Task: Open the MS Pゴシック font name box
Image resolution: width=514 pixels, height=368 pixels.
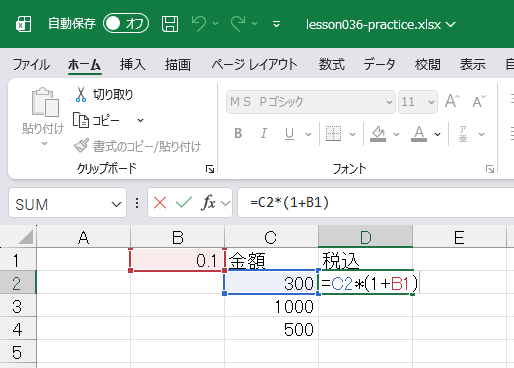Action: tap(311, 102)
